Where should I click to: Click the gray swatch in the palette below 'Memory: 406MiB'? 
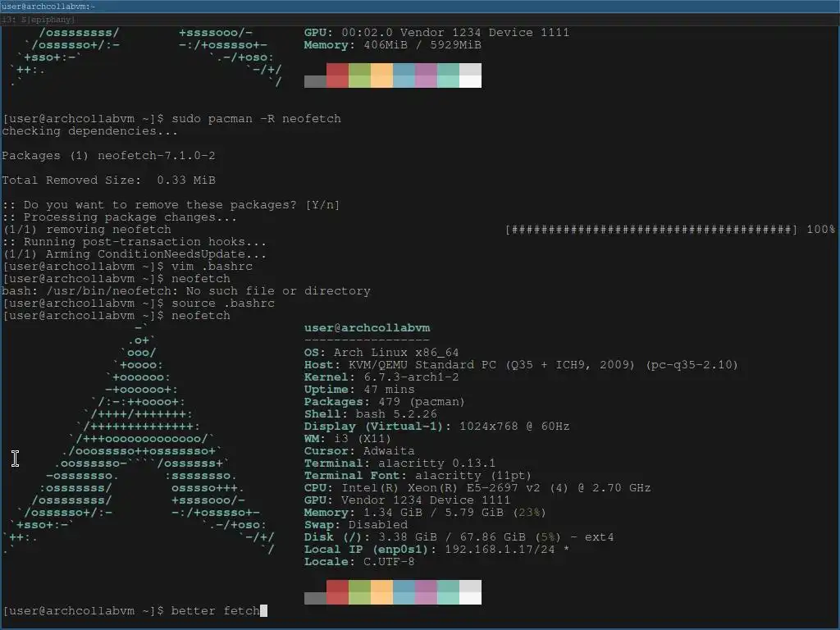(315, 81)
